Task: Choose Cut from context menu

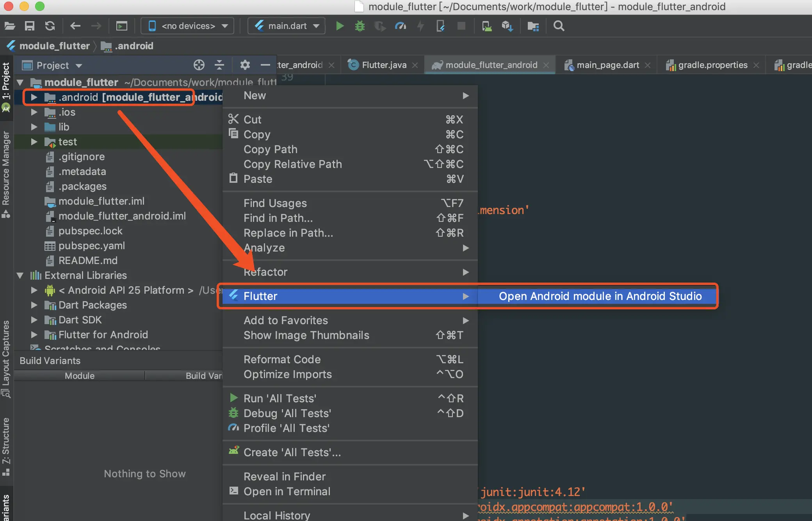Action: pyautogui.click(x=350, y=120)
